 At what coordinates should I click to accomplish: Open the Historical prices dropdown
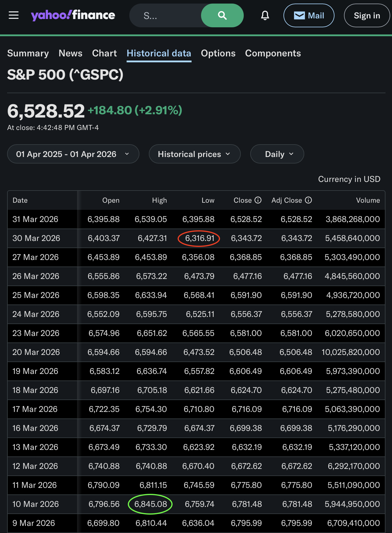point(194,154)
